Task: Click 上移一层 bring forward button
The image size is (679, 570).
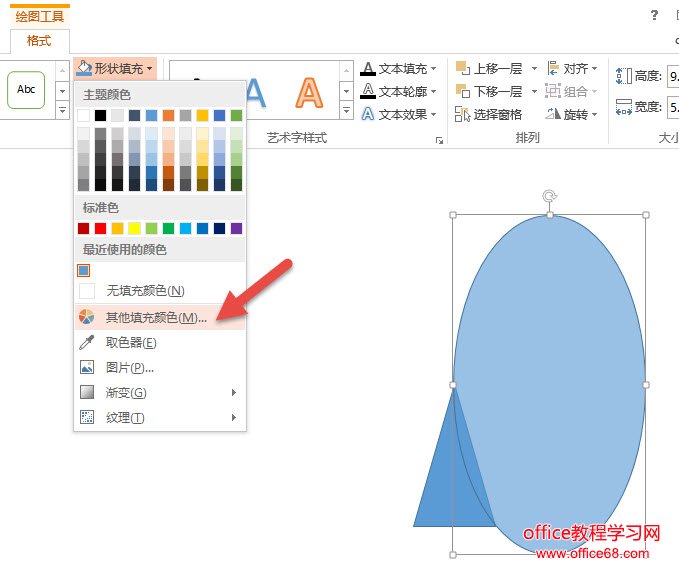Action: coord(490,68)
